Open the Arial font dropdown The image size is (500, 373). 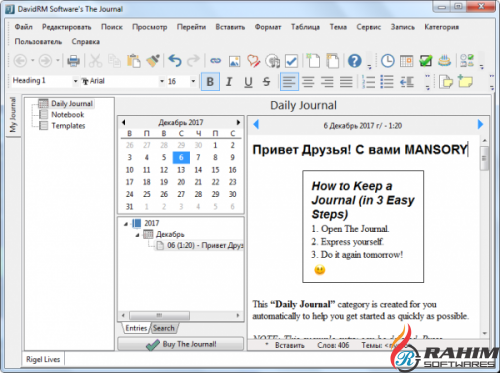coord(162,81)
